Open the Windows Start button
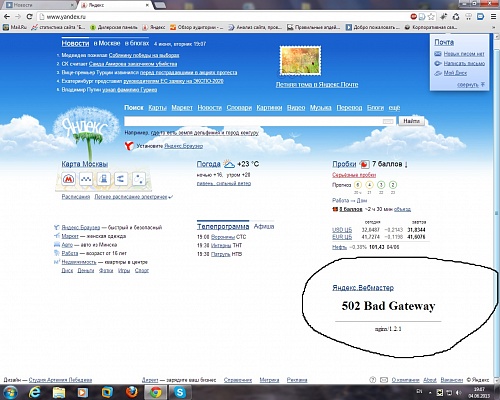 10,392
